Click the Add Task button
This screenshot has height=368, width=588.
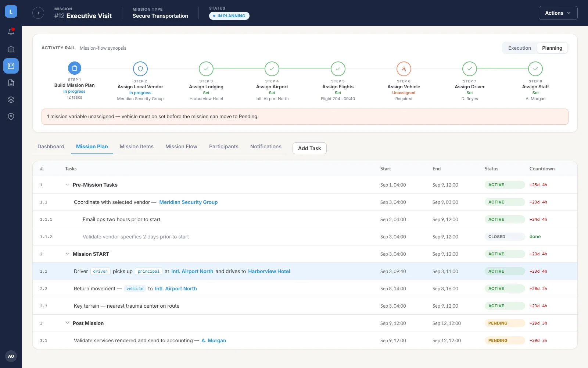click(309, 148)
